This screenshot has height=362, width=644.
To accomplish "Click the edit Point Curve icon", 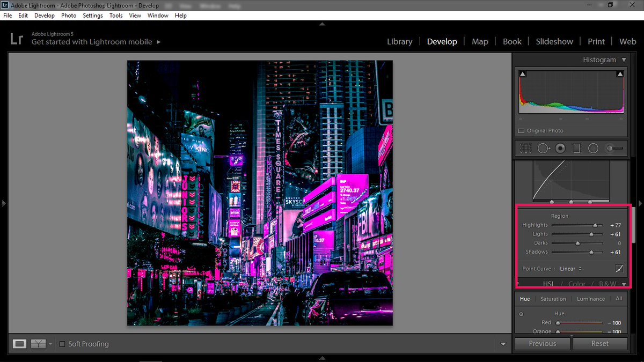I will (619, 269).
